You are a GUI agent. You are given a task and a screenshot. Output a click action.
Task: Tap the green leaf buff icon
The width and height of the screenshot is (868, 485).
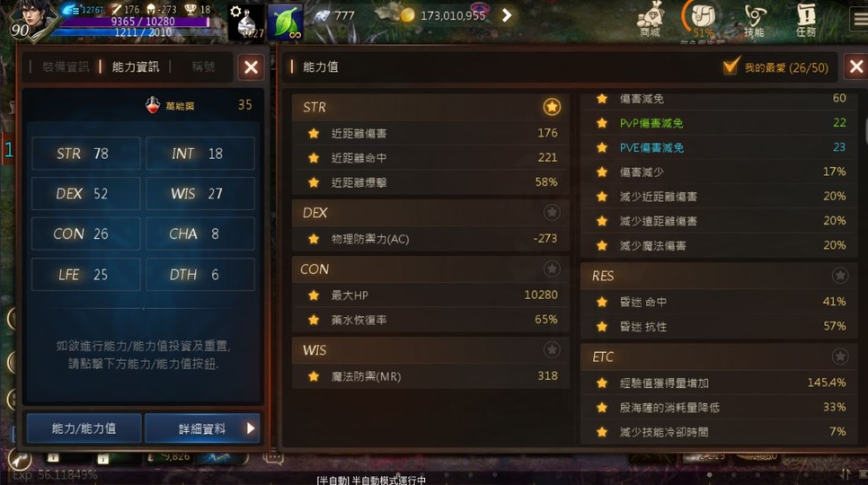[285, 22]
